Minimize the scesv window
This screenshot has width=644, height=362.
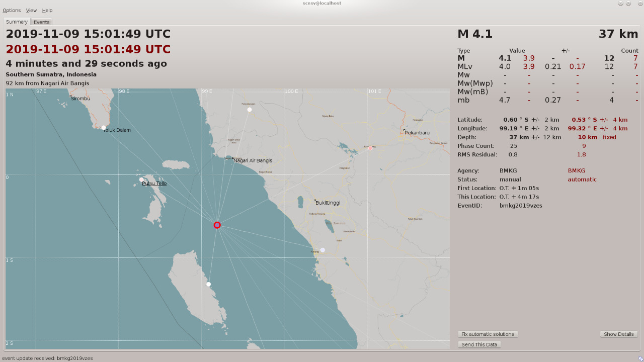(x=620, y=3)
